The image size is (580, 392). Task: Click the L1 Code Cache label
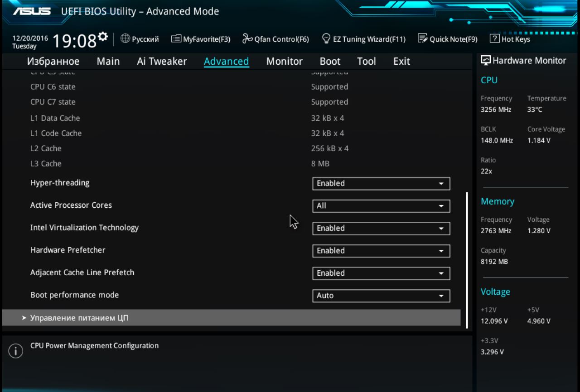click(x=56, y=134)
